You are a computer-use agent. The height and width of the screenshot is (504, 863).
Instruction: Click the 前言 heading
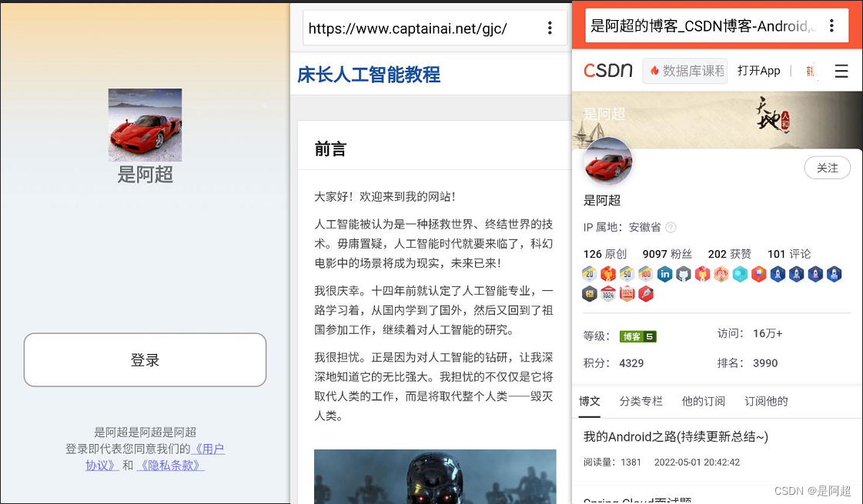330,149
